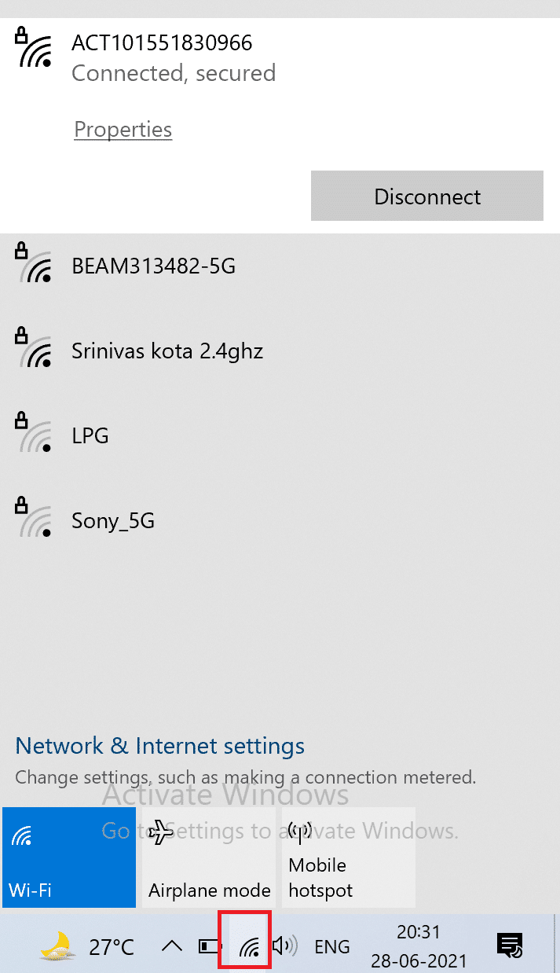The width and height of the screenshot is (560, 973).
Task: Enable Airplane mode
Action: coord(208,857)
